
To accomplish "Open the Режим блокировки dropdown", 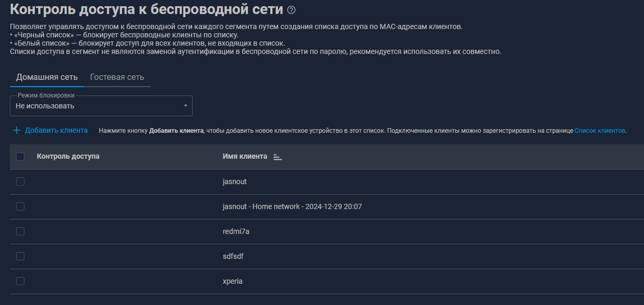I will (x=101, y=106).
